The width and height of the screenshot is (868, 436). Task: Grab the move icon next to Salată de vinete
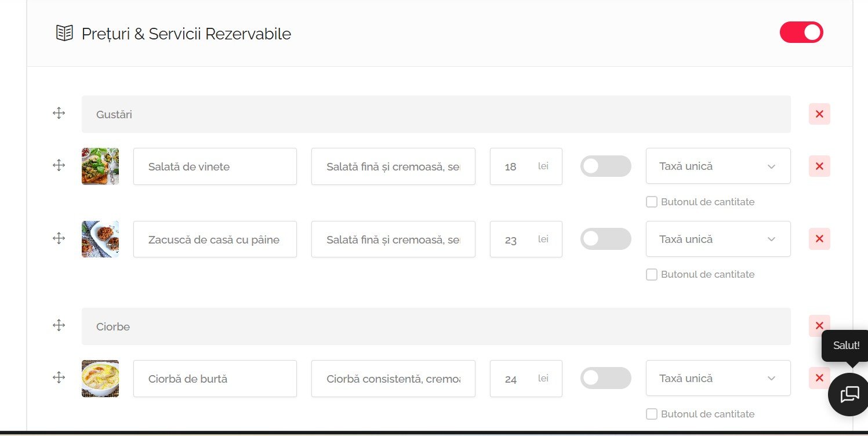tap(59, 165)
